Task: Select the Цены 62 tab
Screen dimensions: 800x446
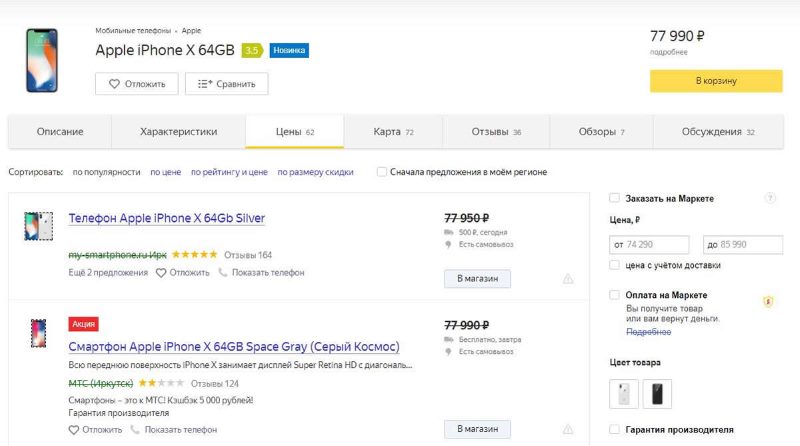Action: pyautogui.click(x=294, y=132)
